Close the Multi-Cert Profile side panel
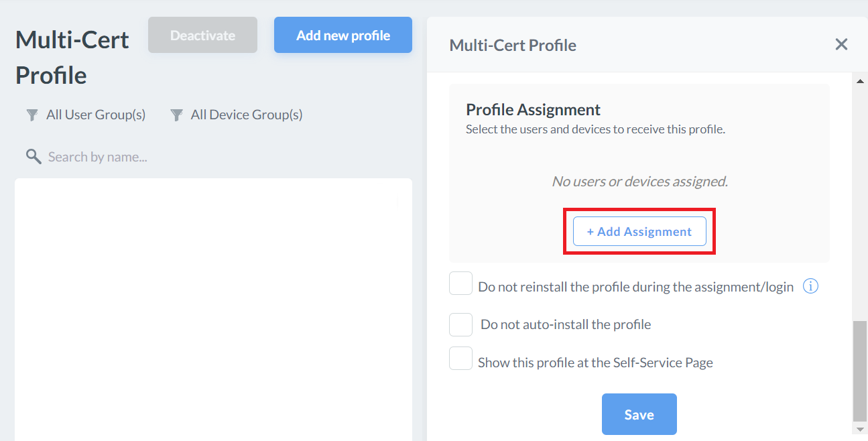Image resolution: width=868 pixels, height=441 pixels. 841,45
